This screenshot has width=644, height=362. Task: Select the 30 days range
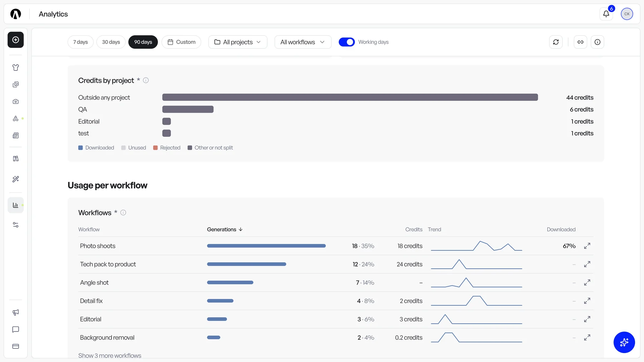tap(111, 42)
